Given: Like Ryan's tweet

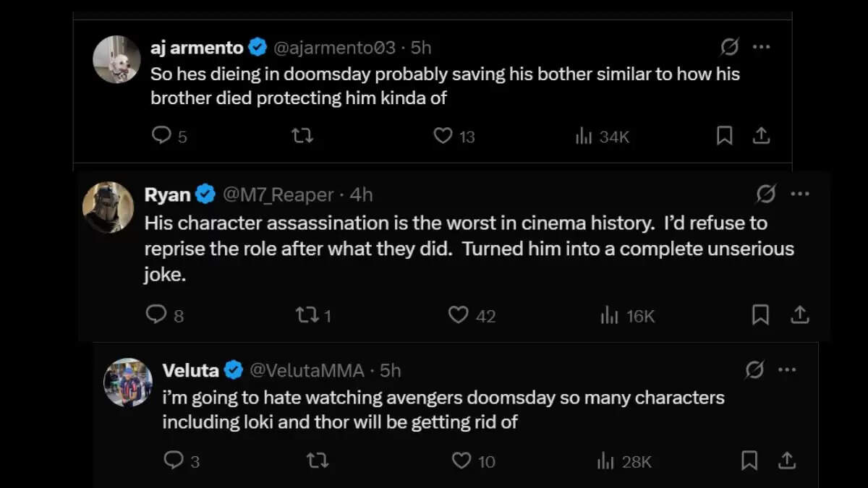Looking at the screenshot, I should pos(458,314).
